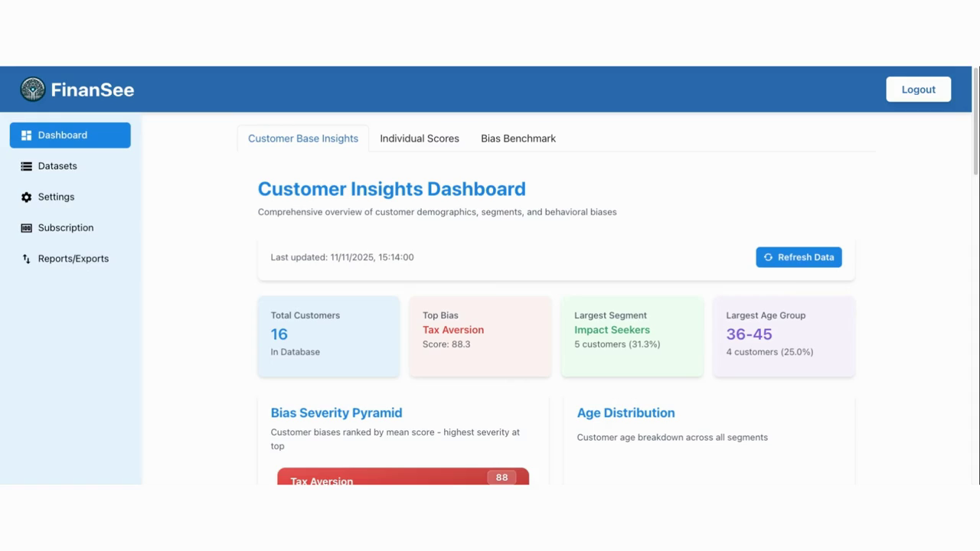
Task: Click the Dashboard grid icon in sidebar
Action: tap(26, 135)
